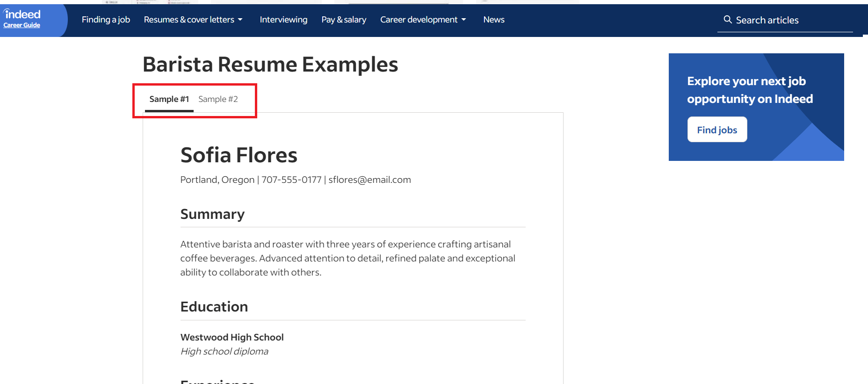
Task: Click the Indeed logo
Action: (22, 14)
